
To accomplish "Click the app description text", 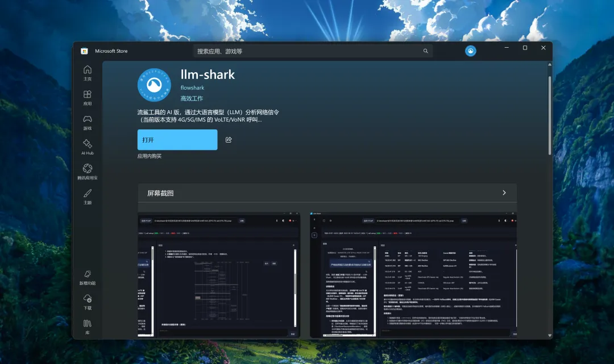I will click(x=208, y=116).
